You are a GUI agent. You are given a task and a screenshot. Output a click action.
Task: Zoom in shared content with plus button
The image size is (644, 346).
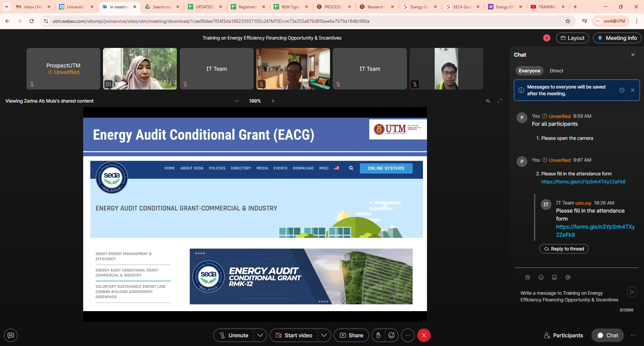click(273, 101)
